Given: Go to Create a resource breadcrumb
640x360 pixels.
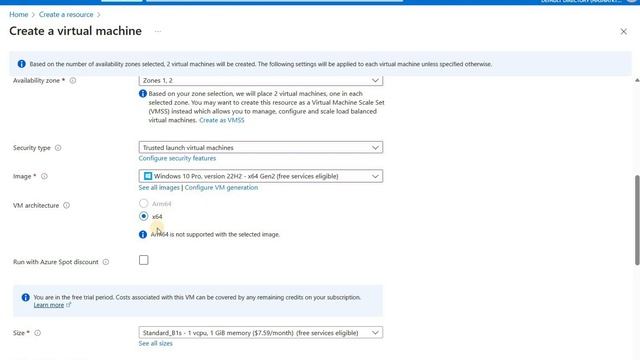Looking at the screenshot, I should coord(66,14).
